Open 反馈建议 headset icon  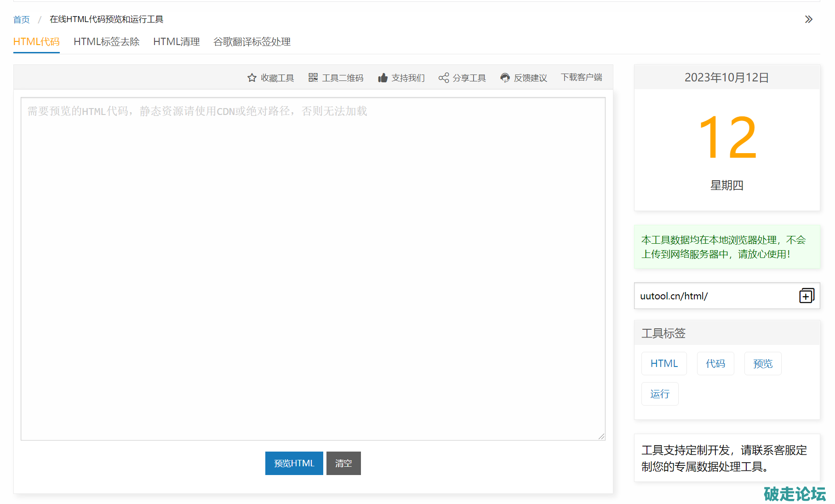(x=505, y=78)
